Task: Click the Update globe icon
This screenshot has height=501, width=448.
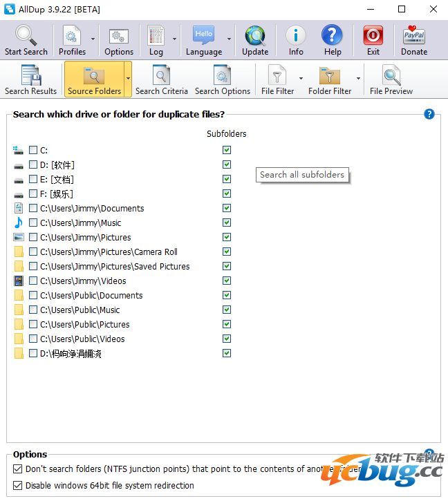Action: coord(255,36)
